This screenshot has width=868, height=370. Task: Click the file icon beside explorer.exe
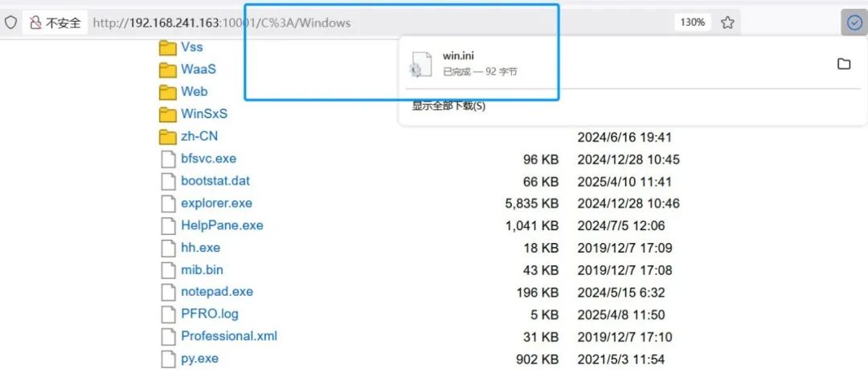pyautogui.click(x=168, y=203)
